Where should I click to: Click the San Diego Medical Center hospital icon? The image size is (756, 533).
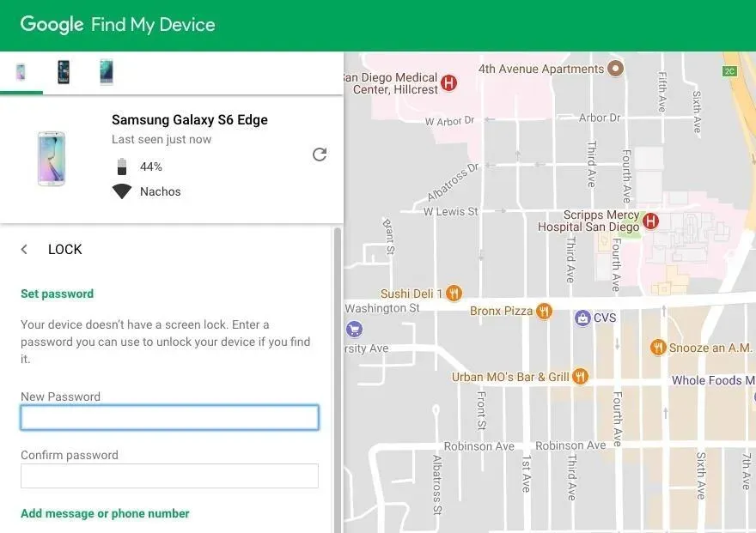[448, 82]
